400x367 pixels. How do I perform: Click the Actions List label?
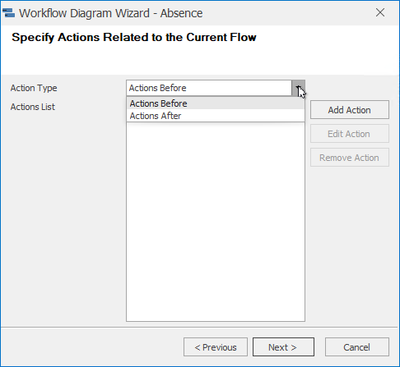[x=33, y=107]
